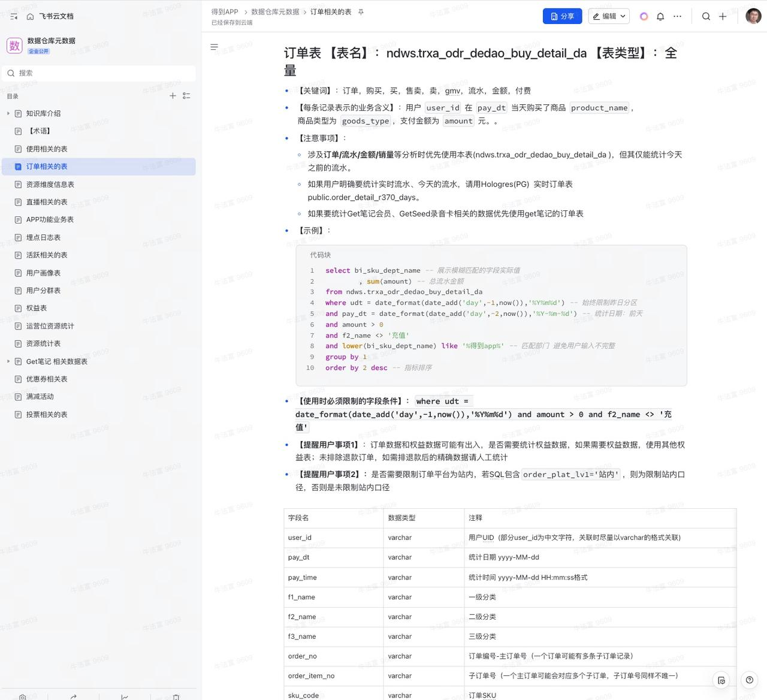Open the 编辑 mode dropdown

point(608,16)
